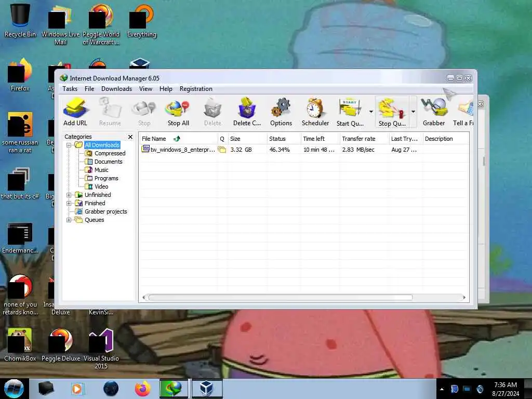
Task: Click the queue folder icon in download row
Action: [x=222, y=150]
